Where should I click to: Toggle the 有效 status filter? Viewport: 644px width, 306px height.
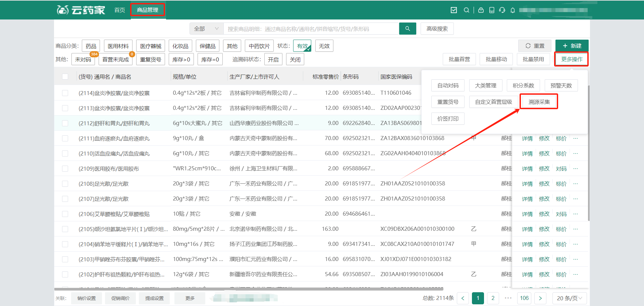pos(302,46)
